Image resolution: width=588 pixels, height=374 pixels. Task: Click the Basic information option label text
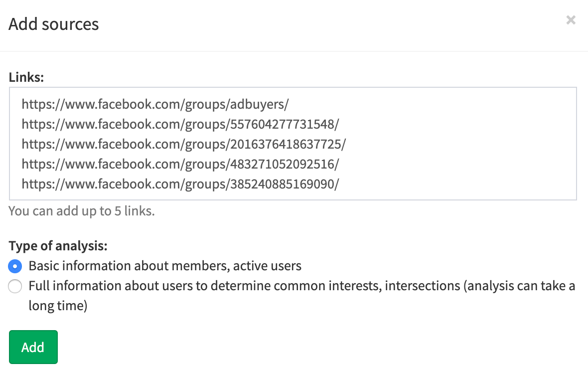click(x=165, y=266)
